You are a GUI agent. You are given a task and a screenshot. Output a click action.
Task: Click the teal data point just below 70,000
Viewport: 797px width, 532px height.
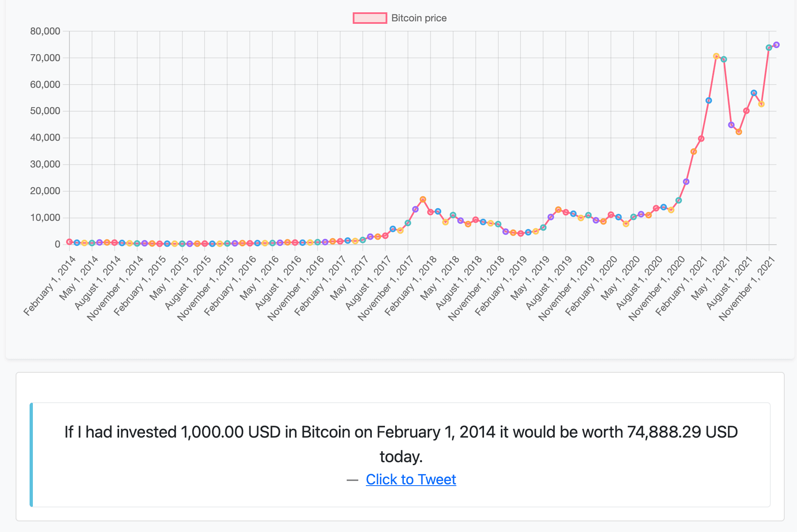[723, 59]
